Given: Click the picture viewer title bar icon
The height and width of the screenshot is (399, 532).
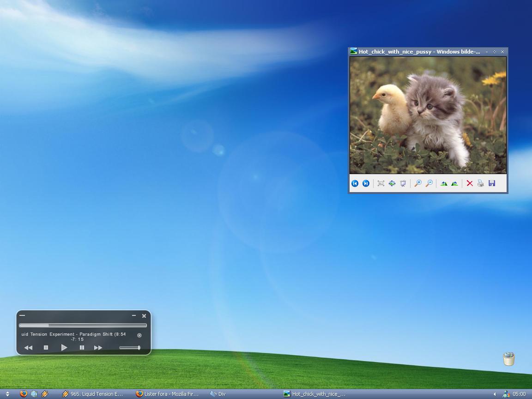Looking at the screenshot, I should coord(354,51).
